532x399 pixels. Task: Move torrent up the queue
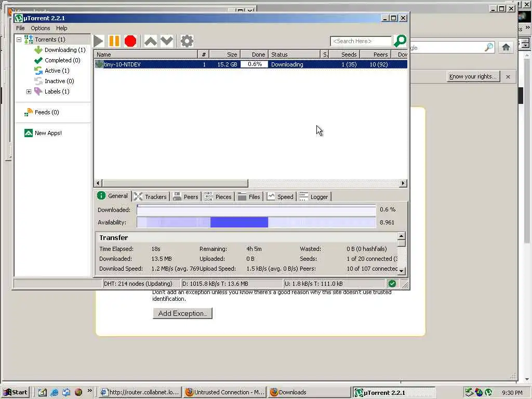point(151,41)
